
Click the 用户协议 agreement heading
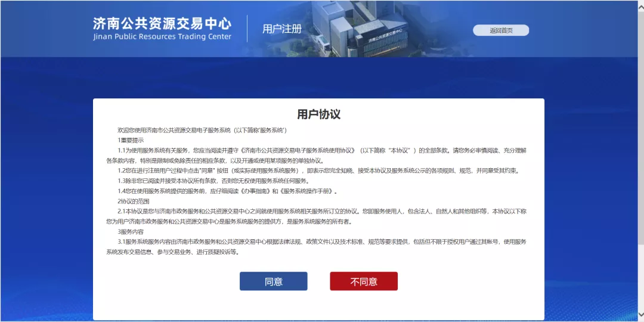(x=318, y=114)
